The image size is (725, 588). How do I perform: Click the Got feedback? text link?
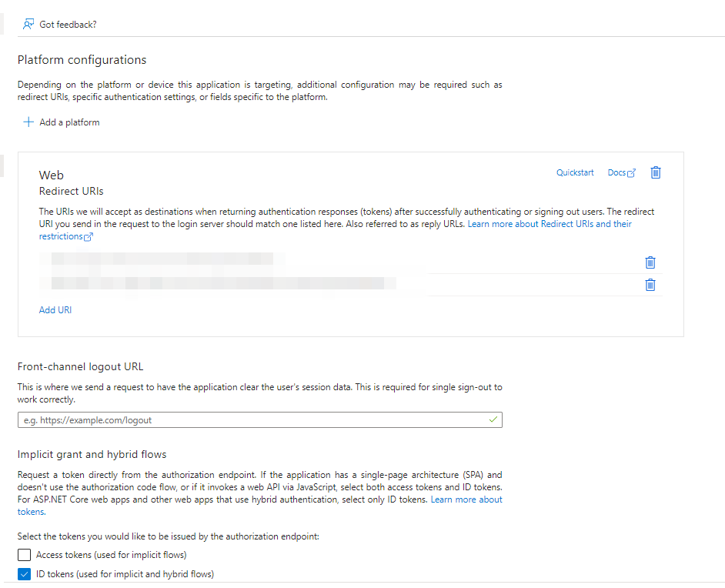point(68,25)
